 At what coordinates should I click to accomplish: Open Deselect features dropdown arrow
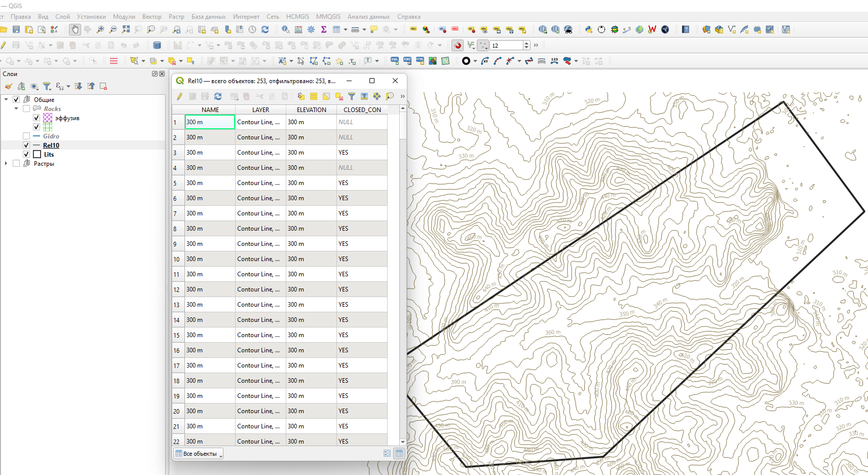pyautogui.click(x=181, y=61)
